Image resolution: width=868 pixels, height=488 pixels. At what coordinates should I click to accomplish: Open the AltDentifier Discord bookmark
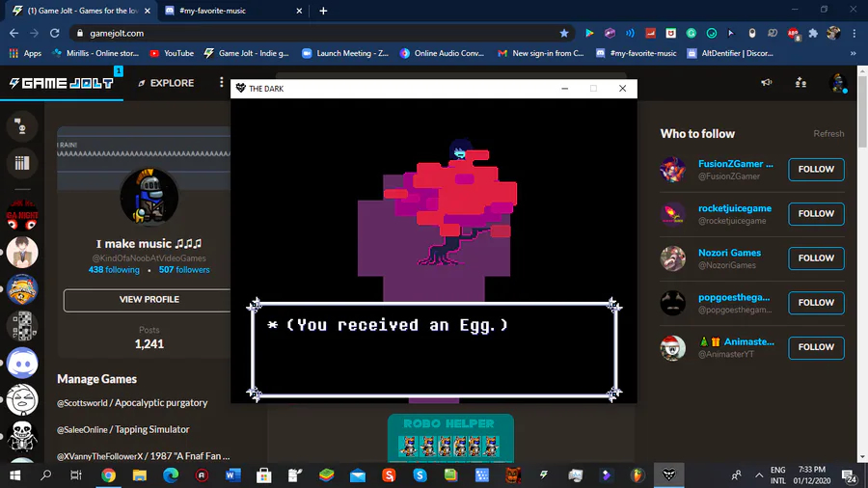coord(730,54)
